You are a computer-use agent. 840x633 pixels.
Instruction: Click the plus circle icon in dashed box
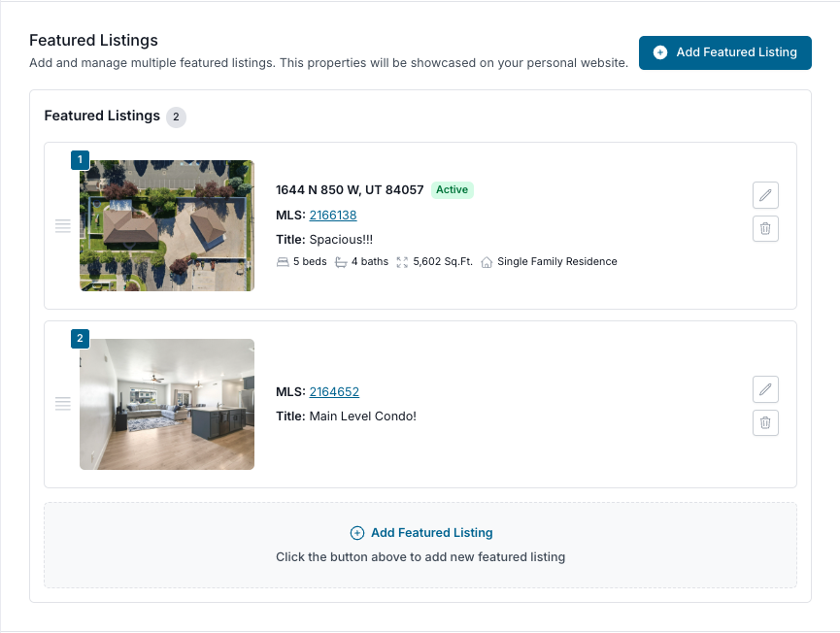(356, 533)
